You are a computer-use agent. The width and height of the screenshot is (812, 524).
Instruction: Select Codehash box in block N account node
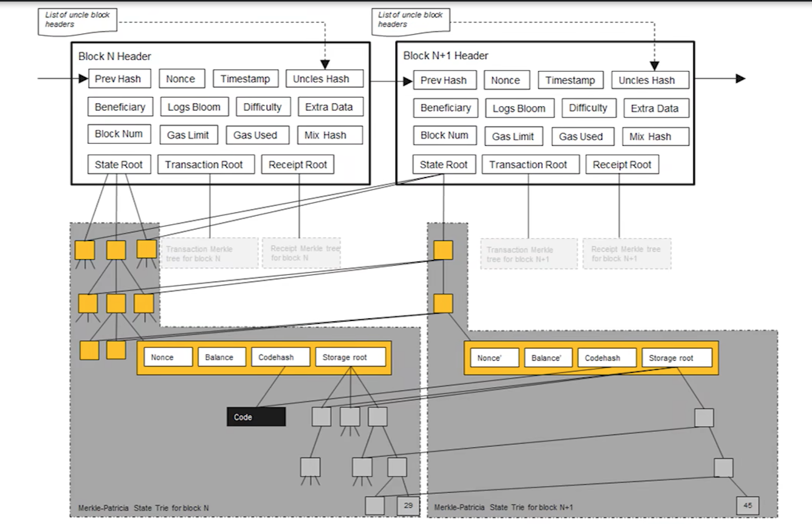pos(280,357)
